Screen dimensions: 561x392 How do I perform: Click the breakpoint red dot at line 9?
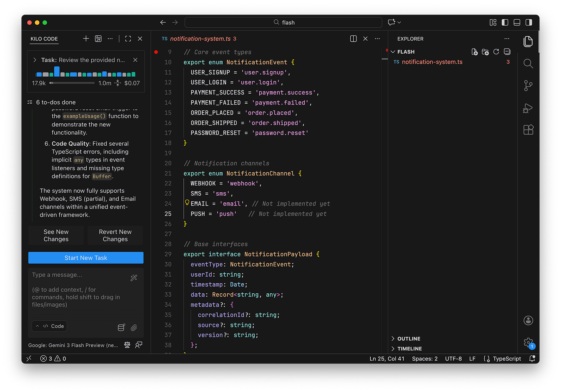[x=156, y=52]
